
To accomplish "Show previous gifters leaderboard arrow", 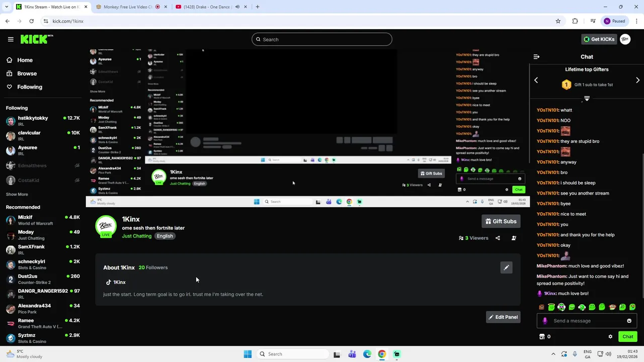I will click(536, 80).
